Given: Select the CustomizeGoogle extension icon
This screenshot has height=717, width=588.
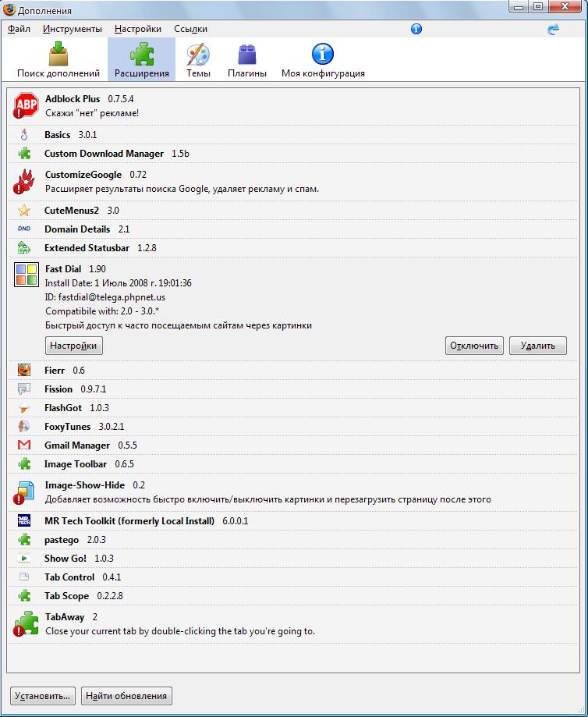Looking at the screenshot, I should coord(25,181).
